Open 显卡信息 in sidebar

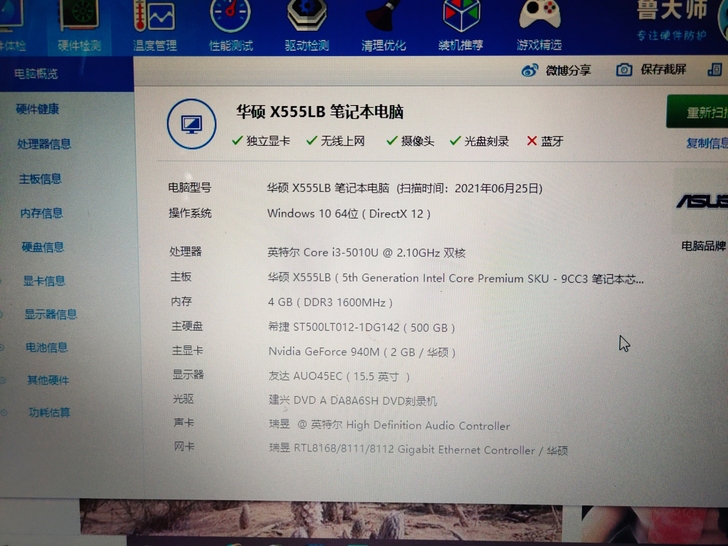click(x=45, y=281)
